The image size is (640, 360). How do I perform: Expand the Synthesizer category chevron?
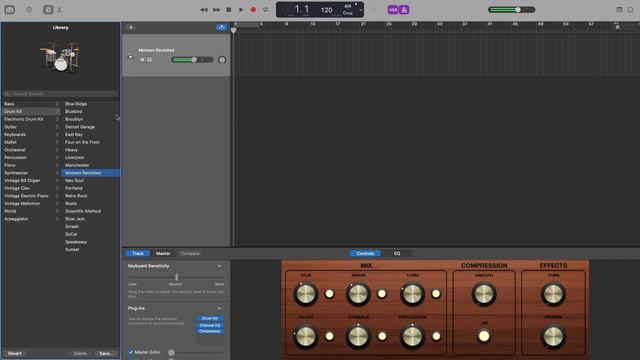click(57, 173)
